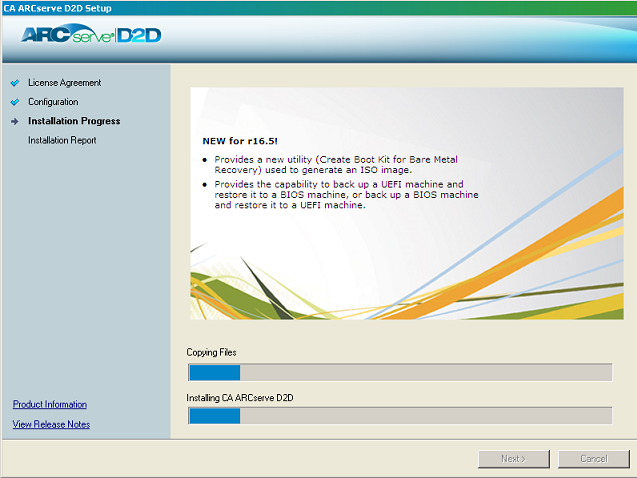The image size is (637, 478).
Task: Click the Next button
Action: point(514,459)
